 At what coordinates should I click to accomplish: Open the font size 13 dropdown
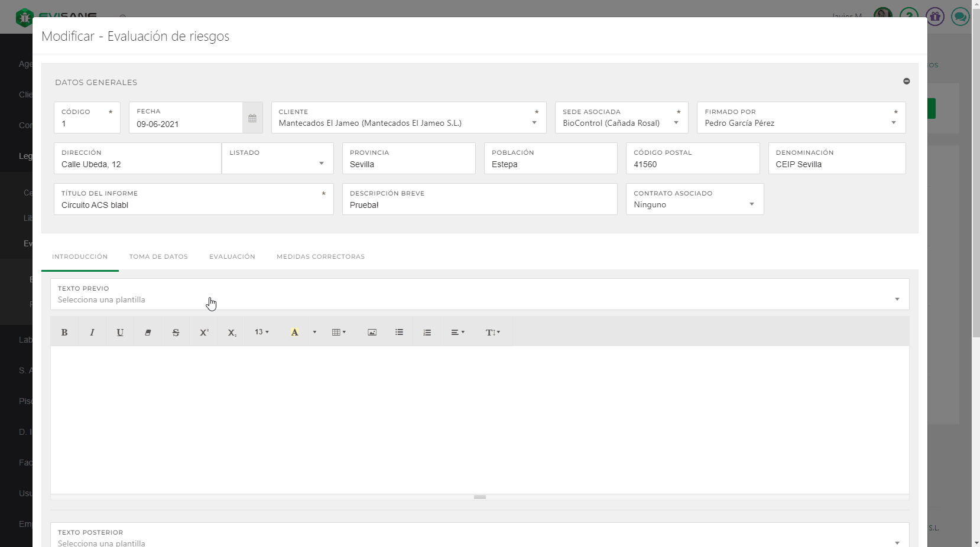click(x=261, y=333)
